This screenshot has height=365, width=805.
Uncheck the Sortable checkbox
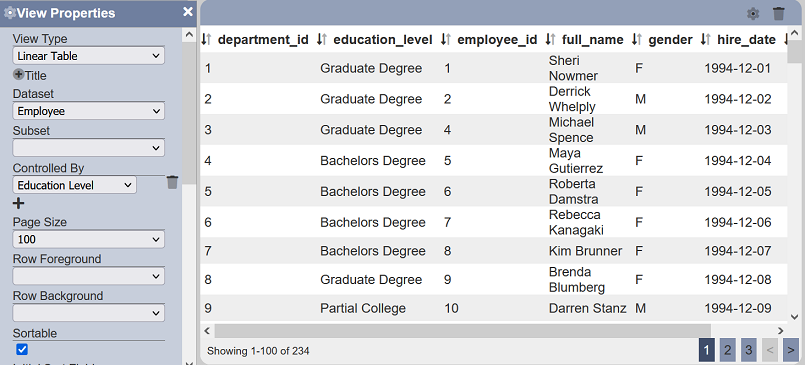click(22, 350)
